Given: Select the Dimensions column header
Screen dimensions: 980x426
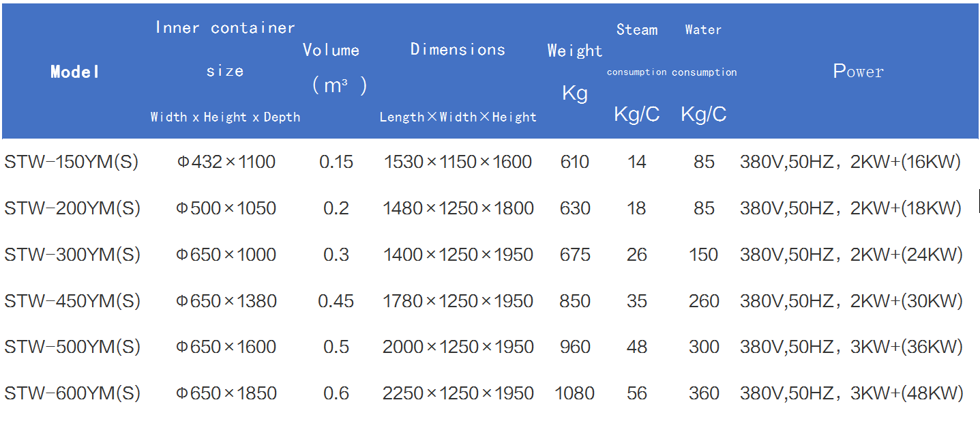Looking at the screenshot, I should (x=458, y=49).
